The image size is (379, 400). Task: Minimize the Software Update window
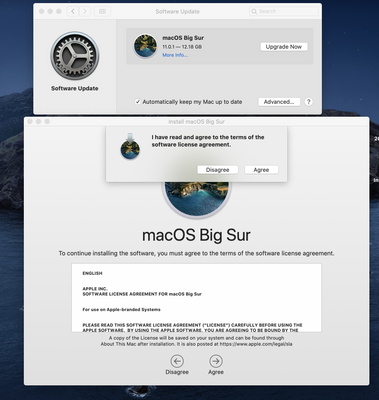[50, 11]
